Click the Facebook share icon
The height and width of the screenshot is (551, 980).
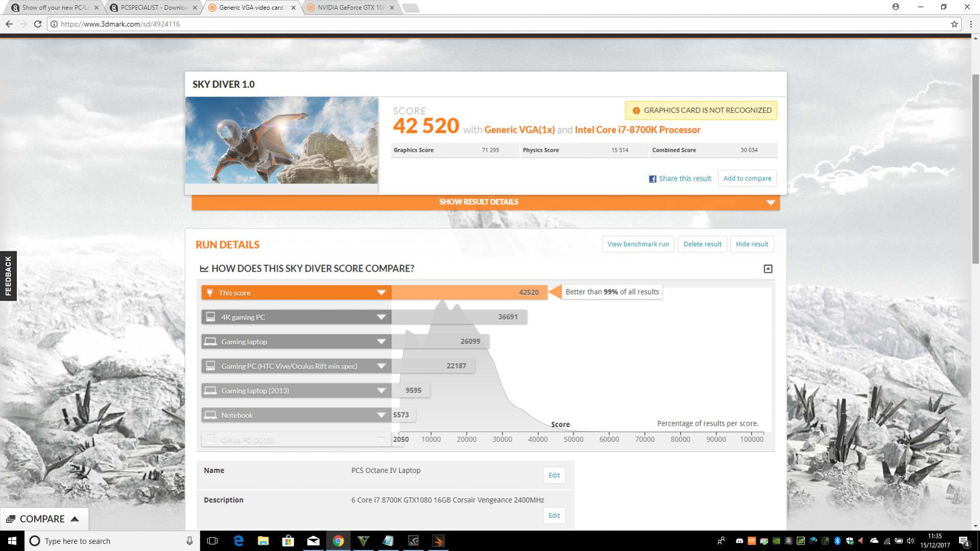(x=652, y=179)
